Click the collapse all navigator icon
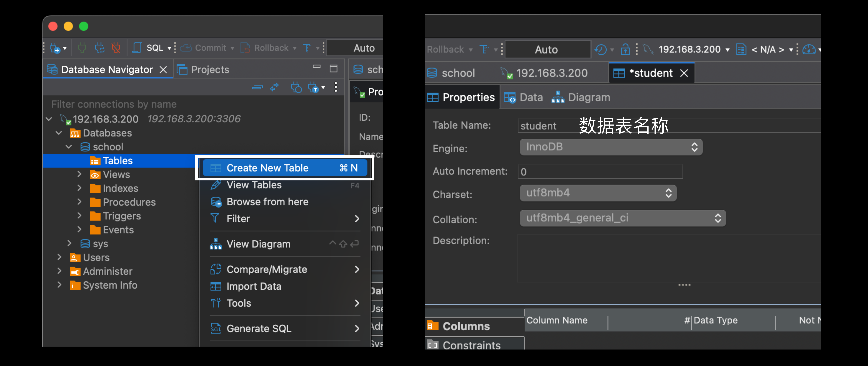 [257, 88]
